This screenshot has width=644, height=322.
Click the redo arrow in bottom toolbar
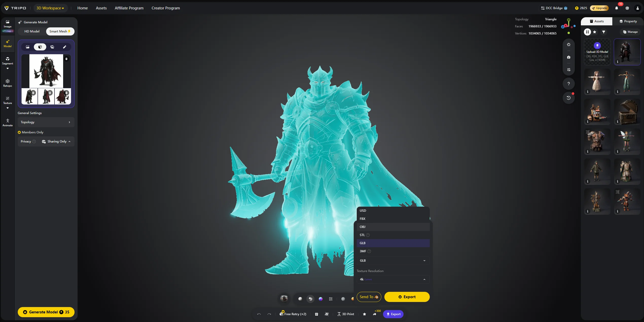tap(269, 314)
